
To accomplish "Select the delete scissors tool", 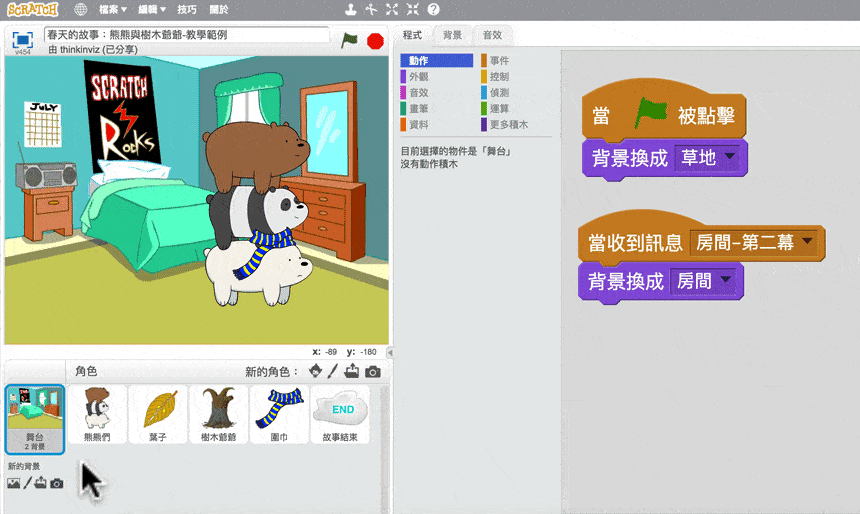I will 371,9.
